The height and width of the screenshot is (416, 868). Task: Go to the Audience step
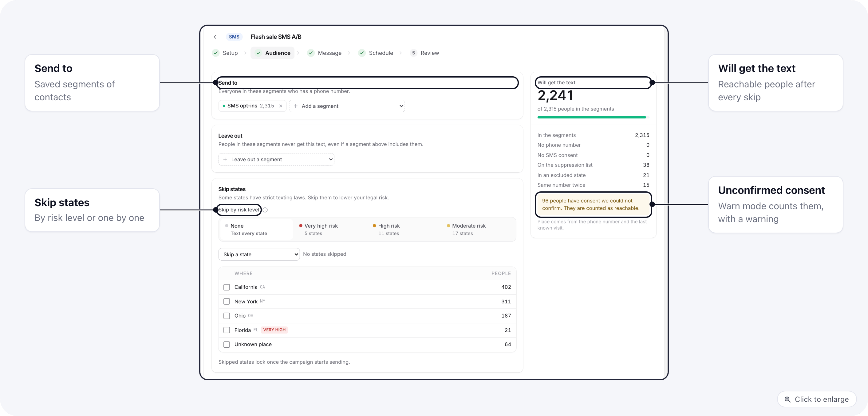point(273,53)
